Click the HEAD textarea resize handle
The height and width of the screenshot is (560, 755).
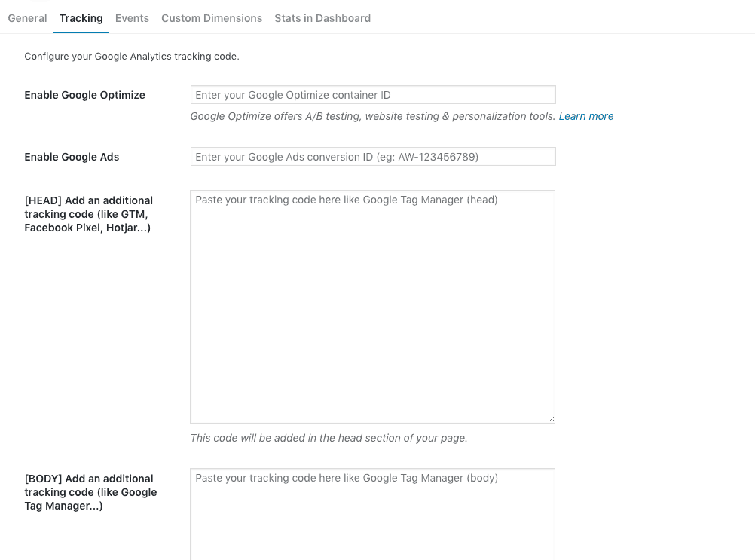click(x=552, y=419)
